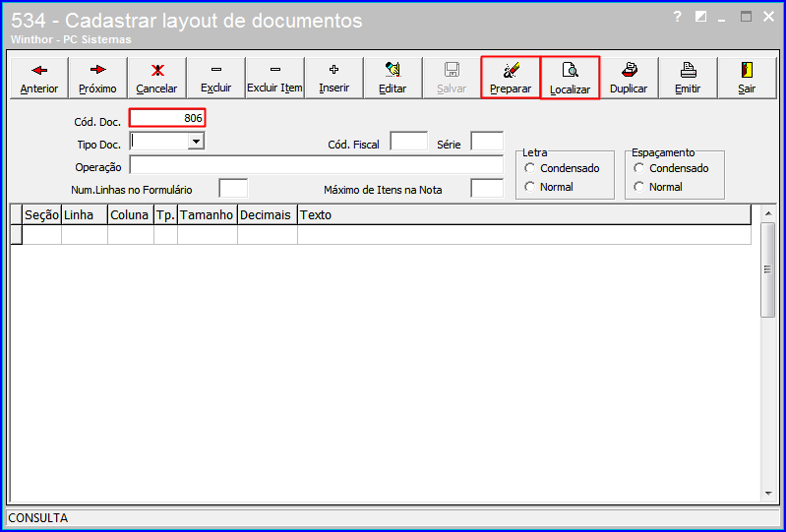Click the empty Texto cell in first row
This screenshot has width=786, height=532.
click(523, 235)
